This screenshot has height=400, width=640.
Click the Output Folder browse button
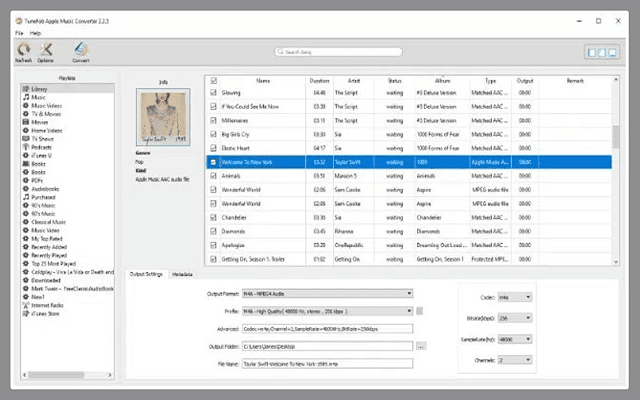click(422, 345)
